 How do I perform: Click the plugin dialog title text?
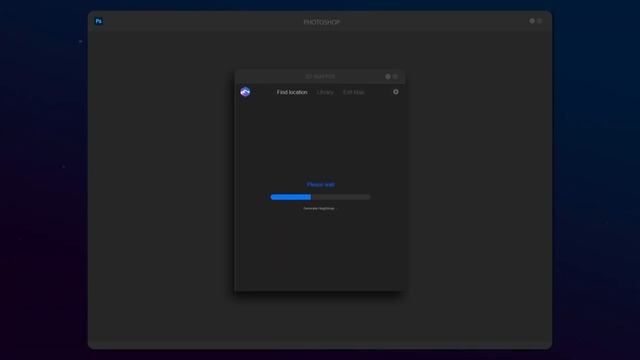320,77
